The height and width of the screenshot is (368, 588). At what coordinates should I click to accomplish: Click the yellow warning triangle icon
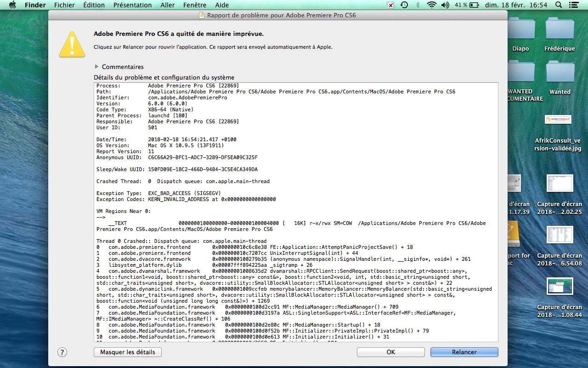(72, 44)
